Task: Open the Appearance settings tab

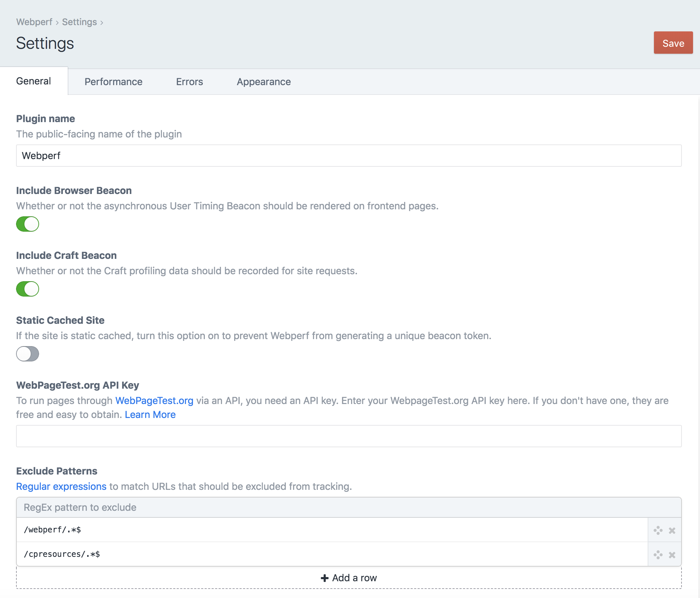Action: [x=263, y=81]
